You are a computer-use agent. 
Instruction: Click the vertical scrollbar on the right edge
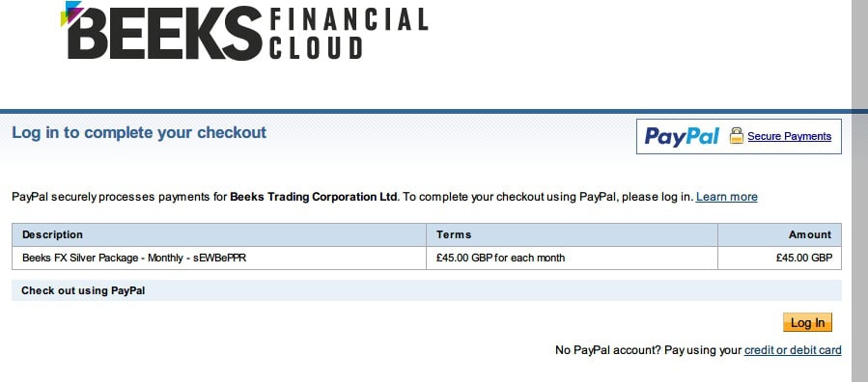(x=859, y=191)
